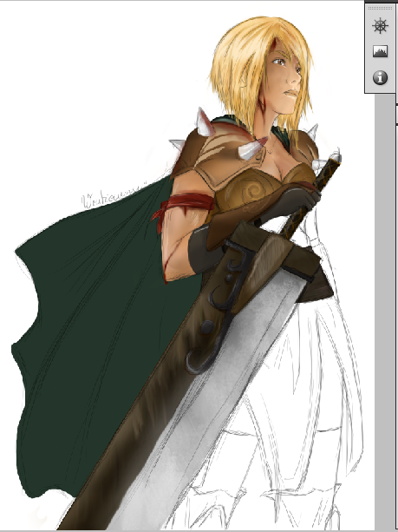The image size is (398, 532).
Task: Click the braided sword handle grip
Action: [x=310, y=200]
